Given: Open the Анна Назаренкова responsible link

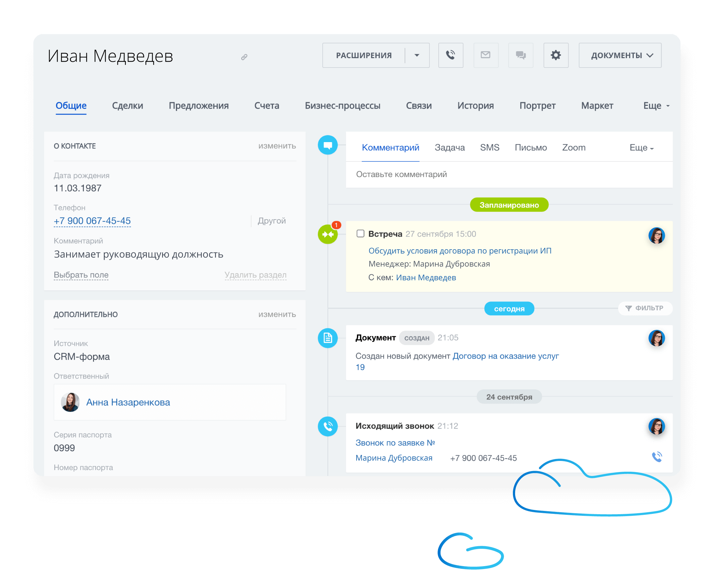Looking at the screenshot, I should point(128,402).
